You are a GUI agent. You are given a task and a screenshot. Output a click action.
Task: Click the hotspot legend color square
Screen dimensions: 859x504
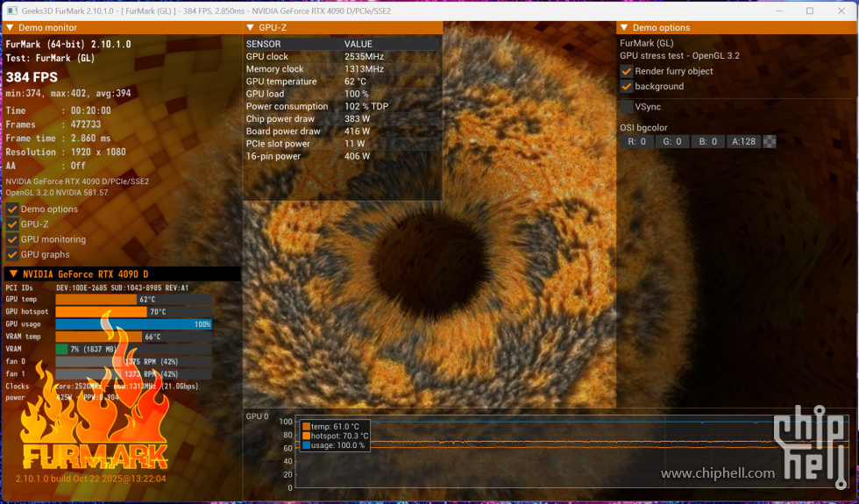(306, 436)
